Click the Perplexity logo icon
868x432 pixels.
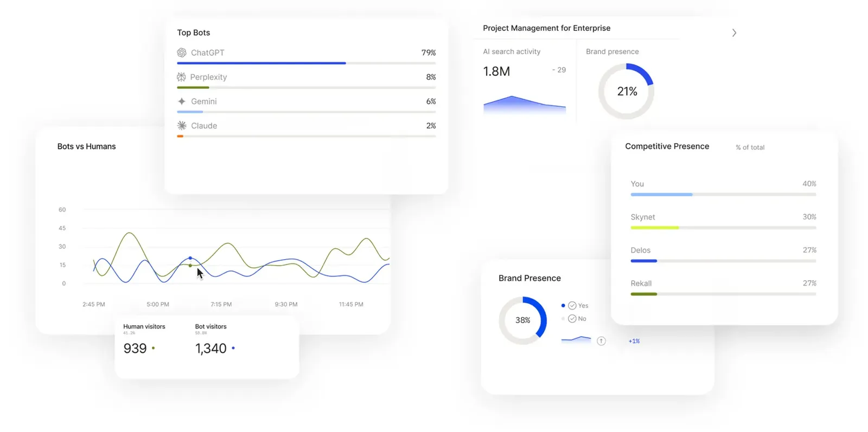[x=181, y=77]
